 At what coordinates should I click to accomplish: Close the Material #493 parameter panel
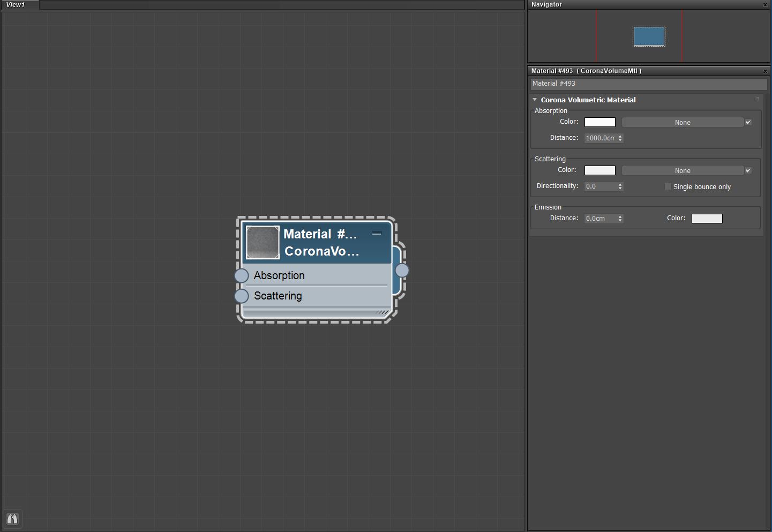(x=765, y=71)
